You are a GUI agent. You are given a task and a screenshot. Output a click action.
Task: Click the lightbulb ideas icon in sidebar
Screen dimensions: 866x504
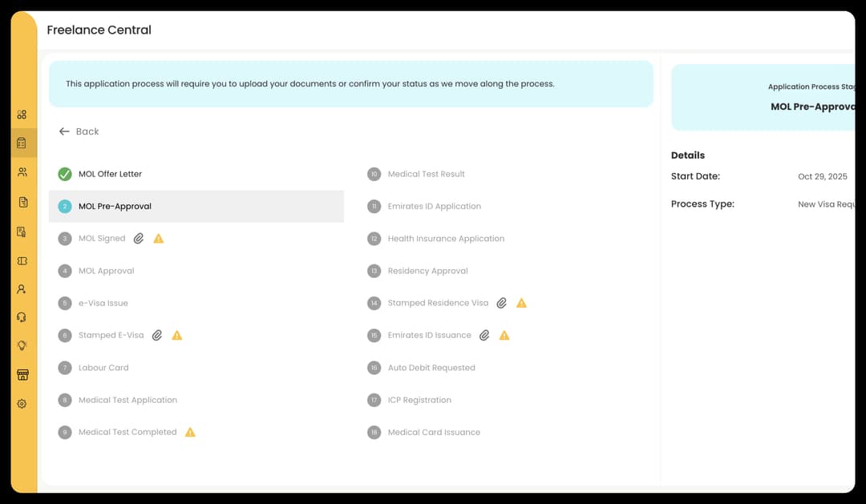point(22,346)
